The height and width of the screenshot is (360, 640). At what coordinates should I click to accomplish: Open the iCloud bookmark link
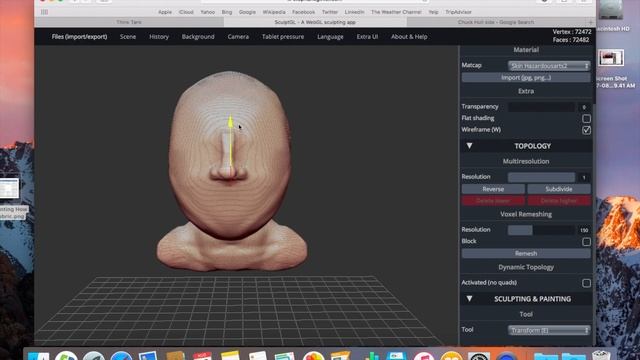(x=186, y=12)
